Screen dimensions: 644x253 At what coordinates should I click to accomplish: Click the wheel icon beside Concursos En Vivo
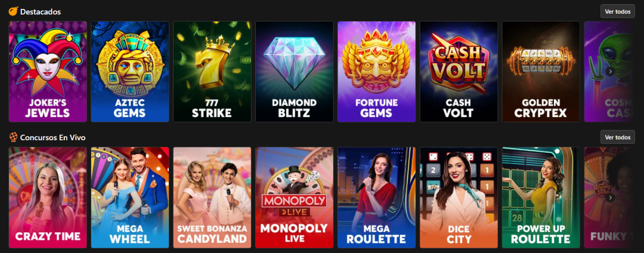coord(13,137)
